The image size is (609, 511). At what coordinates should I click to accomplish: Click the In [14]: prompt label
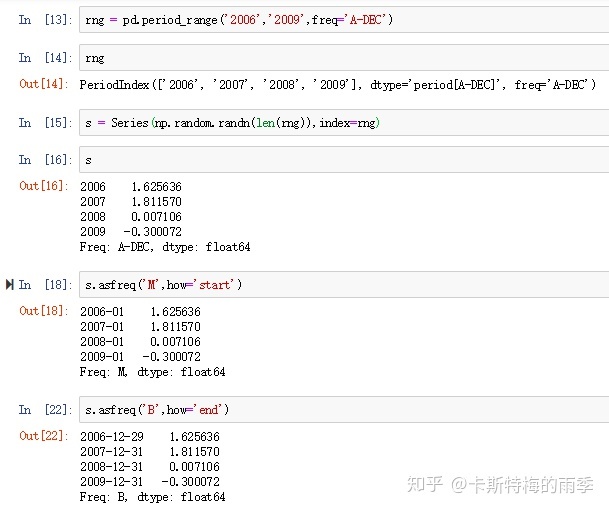[x=45, y=58]
